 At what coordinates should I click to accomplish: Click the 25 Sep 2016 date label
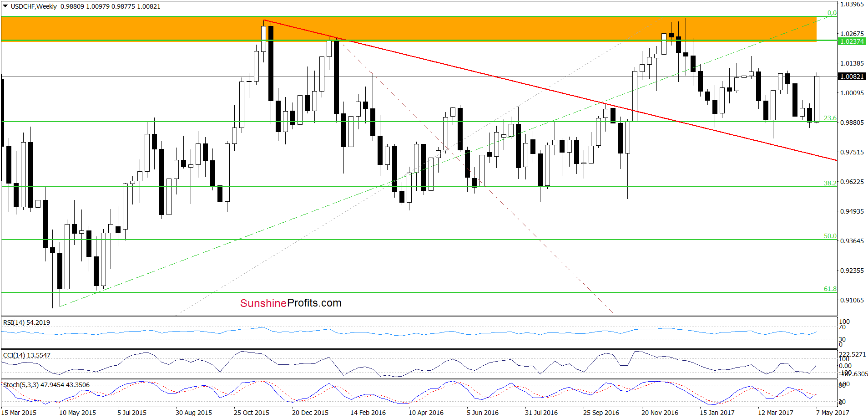pos(601,413)
